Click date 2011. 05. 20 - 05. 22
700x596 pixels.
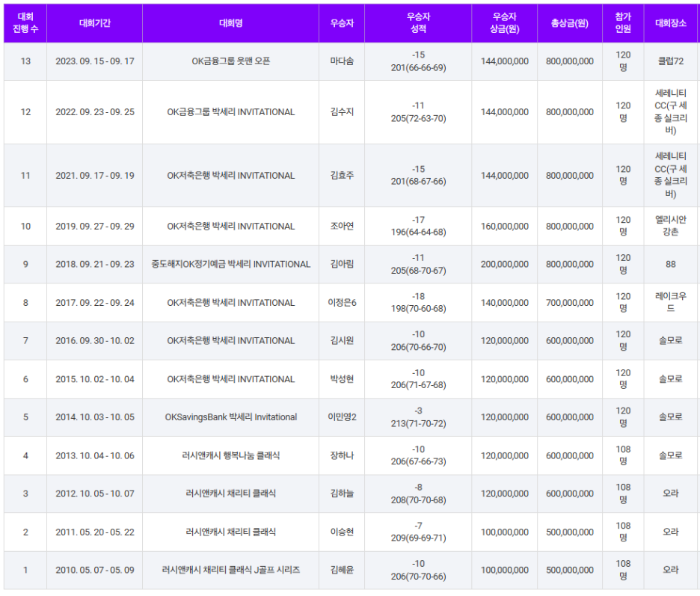[95, 532]
